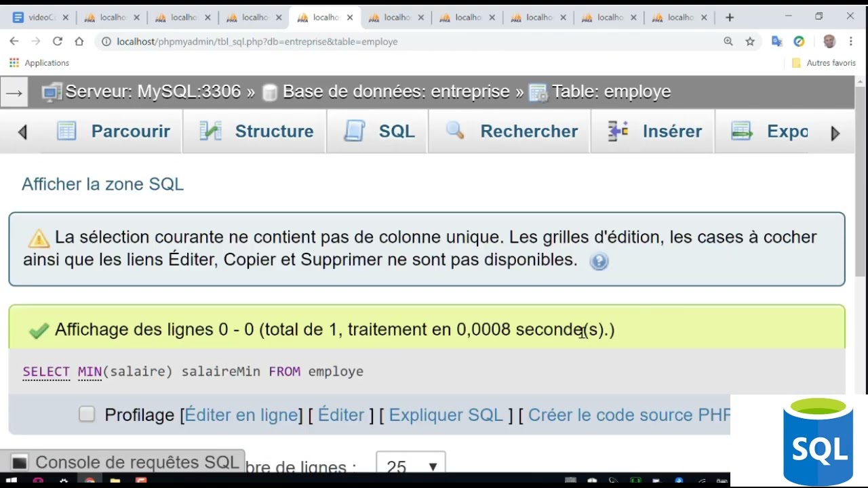Open the user profile avatar

pos(829,41)
